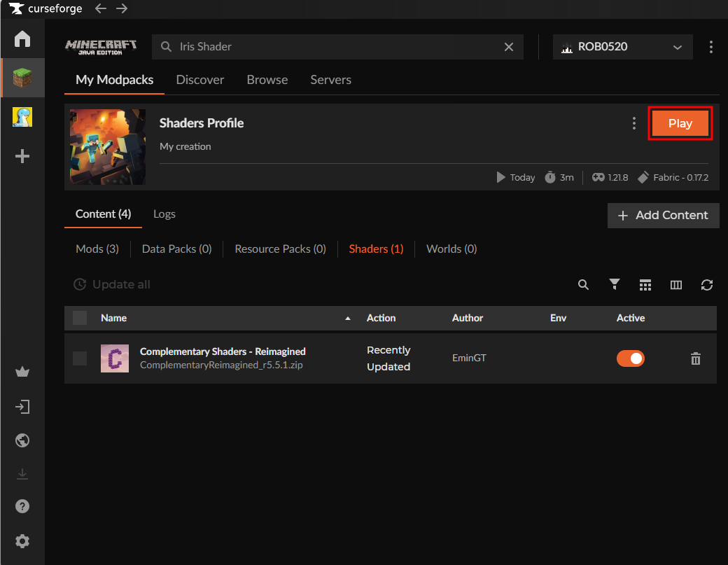Navigate forward with the right arrow
The width and height of the screenshot is (728, 565).
(122, 8)
